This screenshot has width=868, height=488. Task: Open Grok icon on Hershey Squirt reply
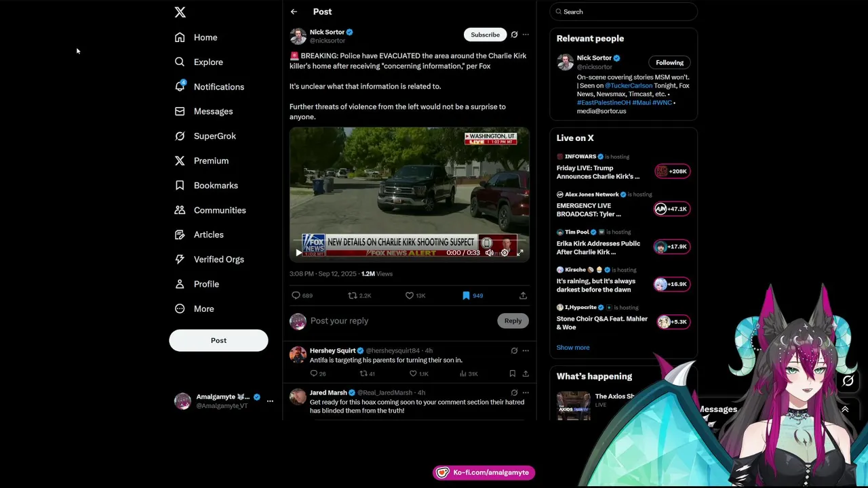514,350
